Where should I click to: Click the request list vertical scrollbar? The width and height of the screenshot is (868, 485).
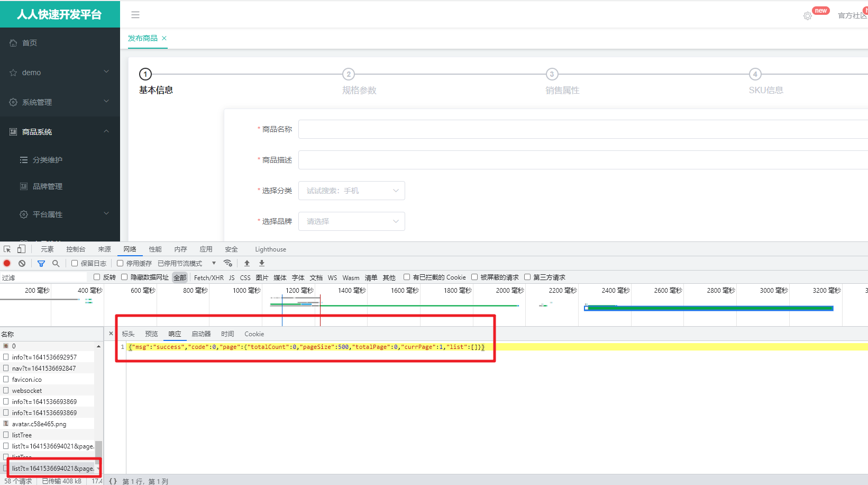pos(98,450)
